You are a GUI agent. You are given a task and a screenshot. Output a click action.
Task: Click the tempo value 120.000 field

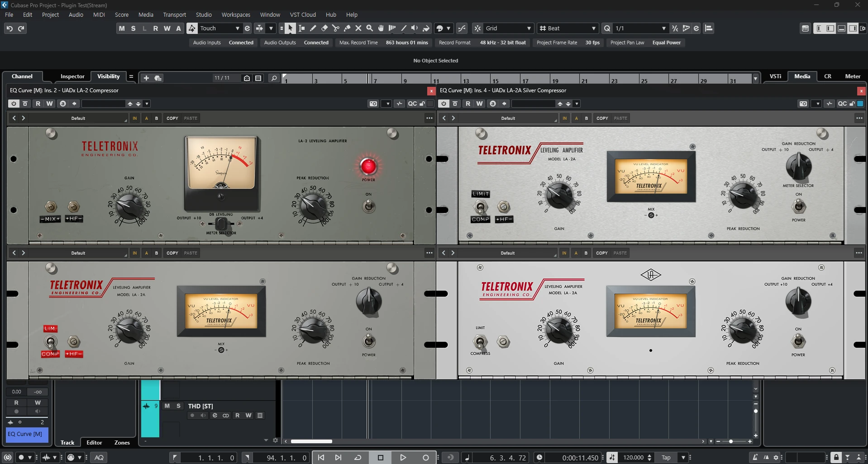tap(634, 457)
